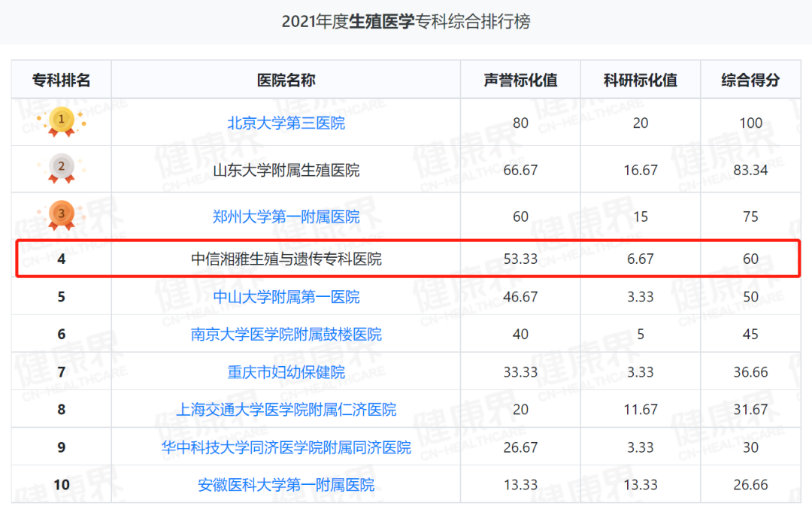
Task: Click the 综合得分 column header
Action: (750, 80)
